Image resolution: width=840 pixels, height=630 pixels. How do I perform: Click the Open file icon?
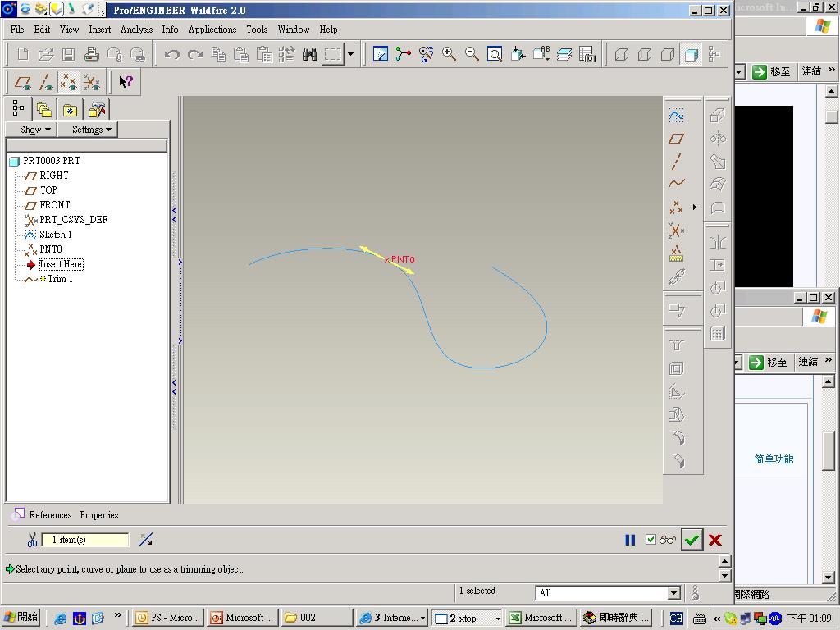46,54
